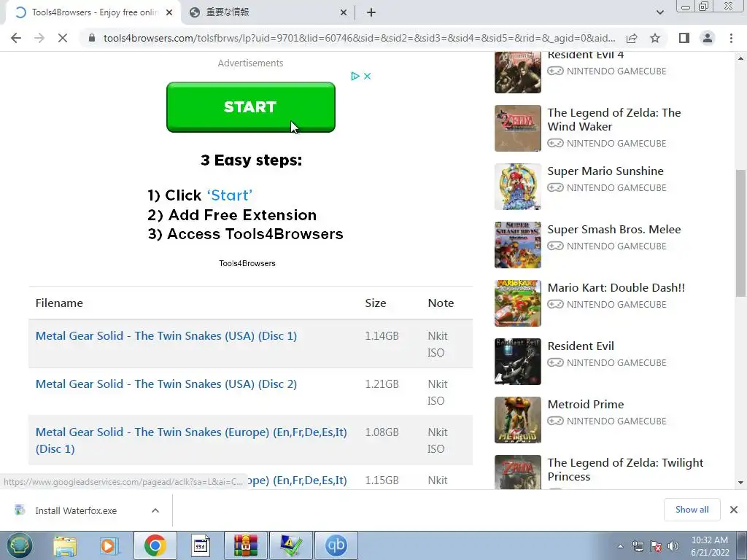Click the Filename column header
Image resolution: width=747 pixels, height=560 pixels.
point(59,303)
